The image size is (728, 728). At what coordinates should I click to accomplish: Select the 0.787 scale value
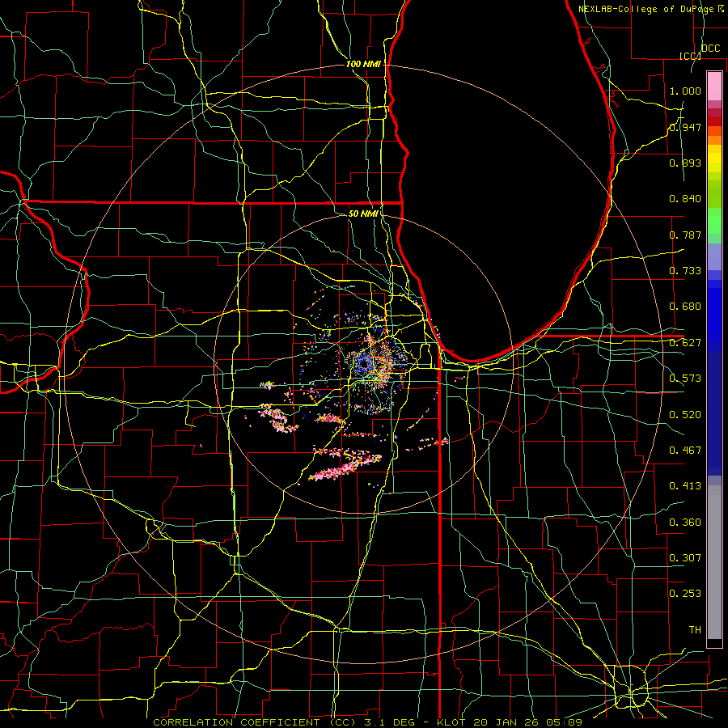[685, 235]
